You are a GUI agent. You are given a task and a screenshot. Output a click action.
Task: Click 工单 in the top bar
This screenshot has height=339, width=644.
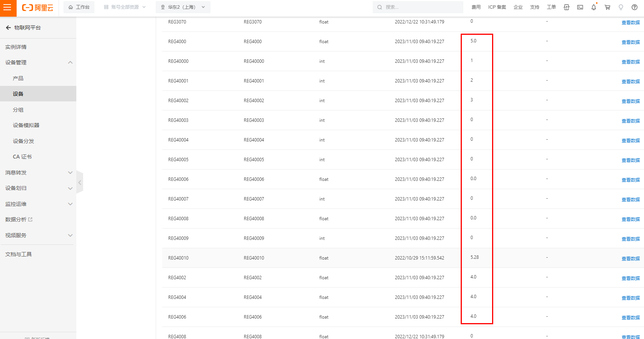pos(551,7)
